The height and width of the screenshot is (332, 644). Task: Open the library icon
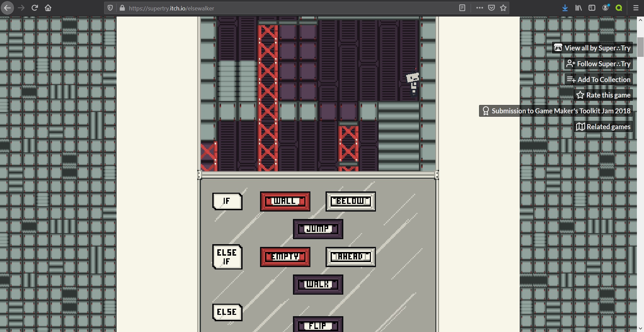[x=578, y=8]
